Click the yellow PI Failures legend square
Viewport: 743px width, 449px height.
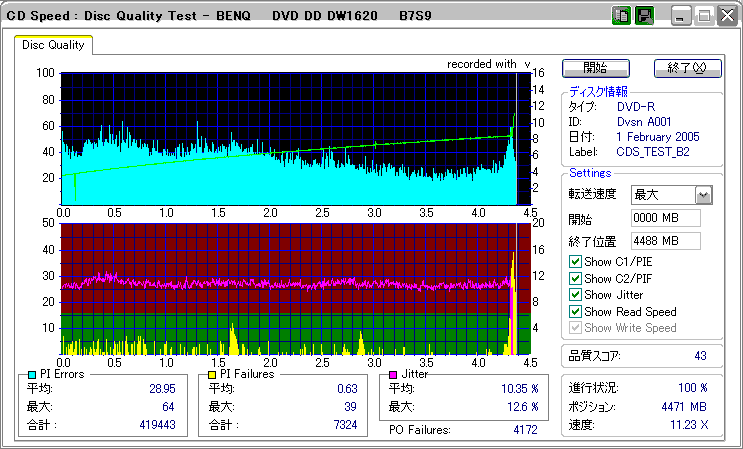pos(214,374)
